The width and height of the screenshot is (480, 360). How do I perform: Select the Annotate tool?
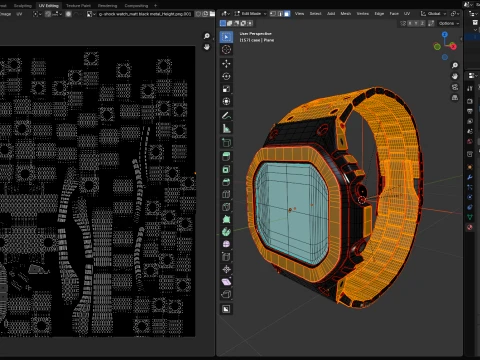(x=226, y=115)
